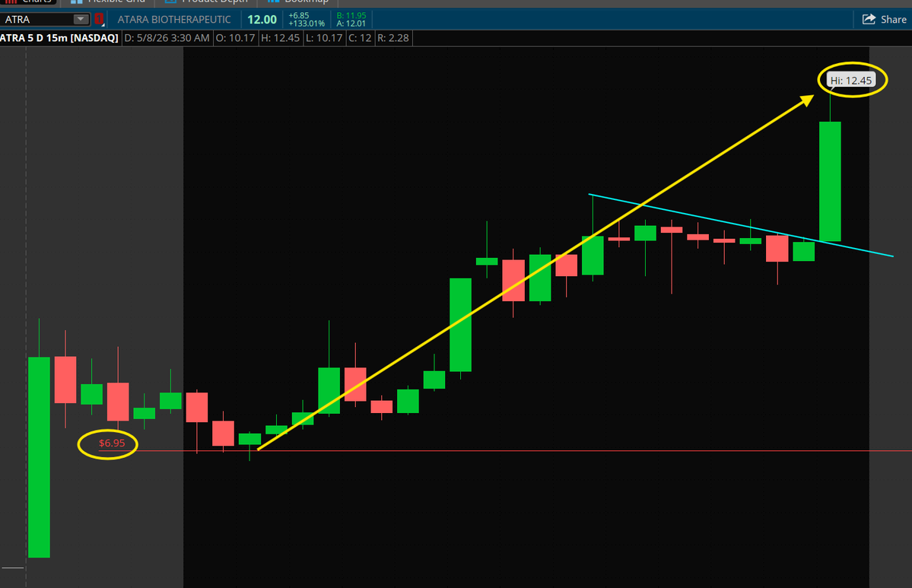Click the bid value B: 11.95
The image size is (912, 588).
(x=351, y=16)
